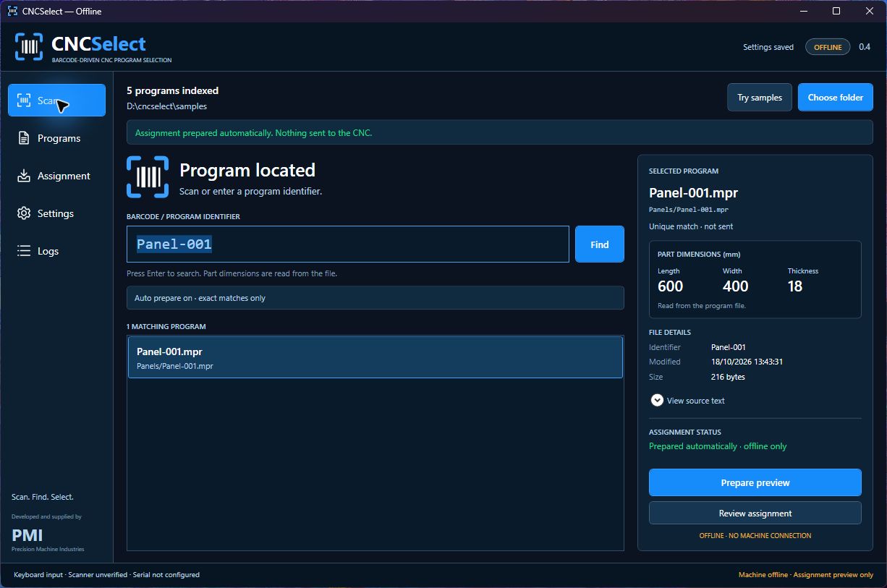Image resolution: width=887 pixels, height=588 pixels.
Task: Click the Prepare preview button
Action: click(755, 482)
